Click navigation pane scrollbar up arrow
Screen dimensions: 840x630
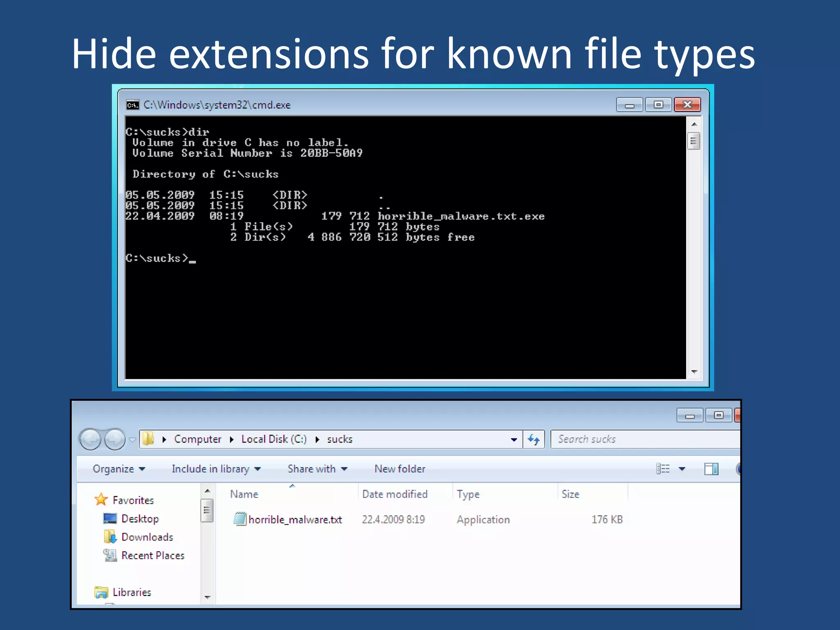click(x=208, y=491)
